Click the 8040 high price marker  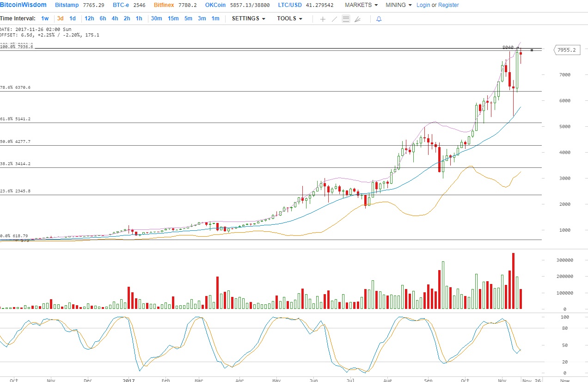point(508,47)
